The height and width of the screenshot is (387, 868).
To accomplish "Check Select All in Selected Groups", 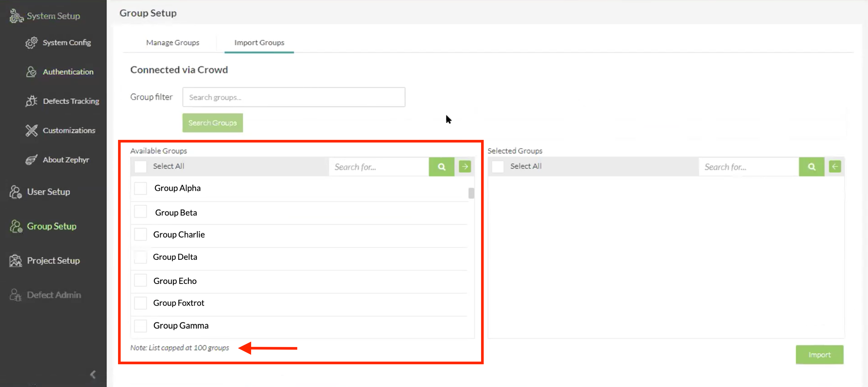I will pos(498,166).
